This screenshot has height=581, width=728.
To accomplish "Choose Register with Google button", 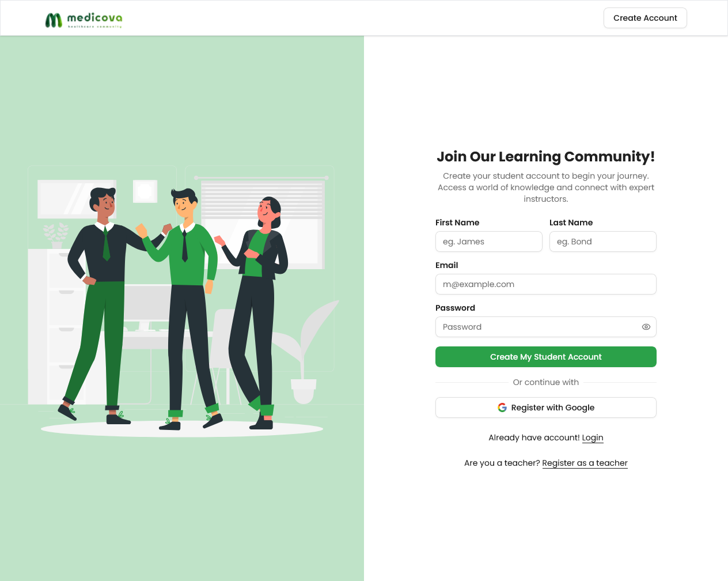I will coord(546,408).
